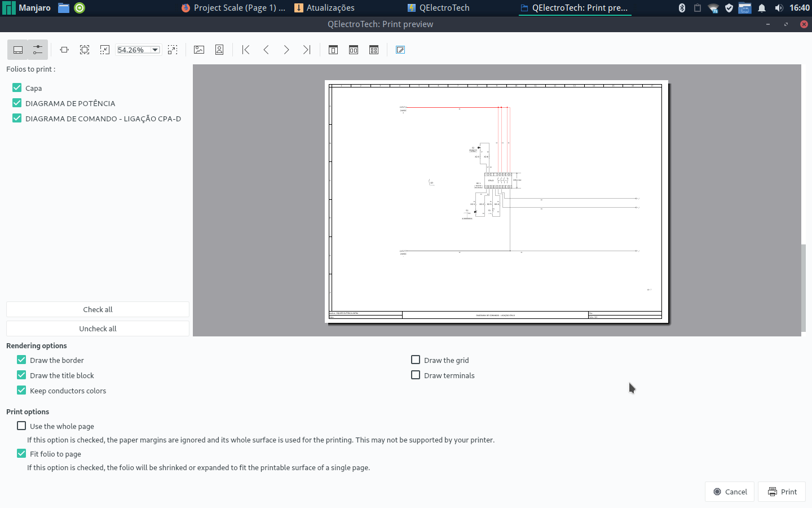The image size is (812, 508).
Task: Switch to portrait orientation
Action: [219, 50]
